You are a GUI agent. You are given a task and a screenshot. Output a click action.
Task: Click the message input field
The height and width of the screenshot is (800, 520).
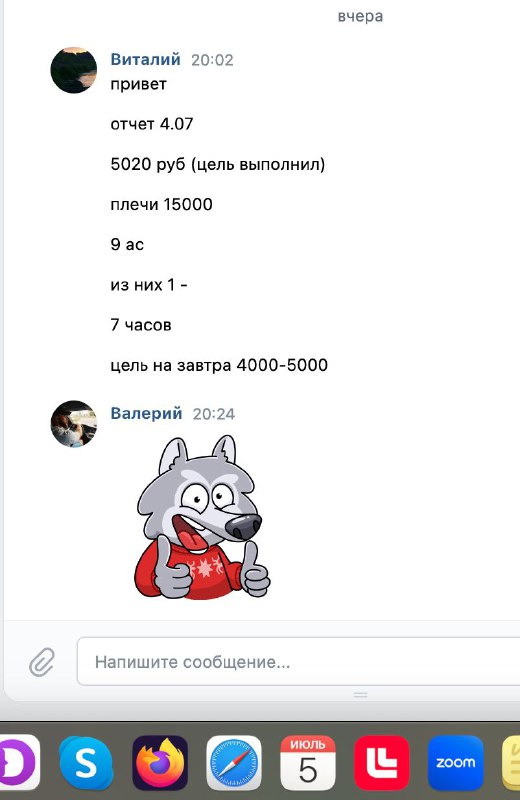tap(299, 662)
